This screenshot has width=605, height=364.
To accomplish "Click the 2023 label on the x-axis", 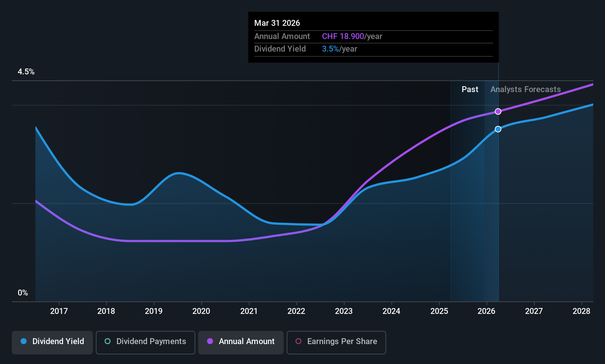I will tap(343, 311).
